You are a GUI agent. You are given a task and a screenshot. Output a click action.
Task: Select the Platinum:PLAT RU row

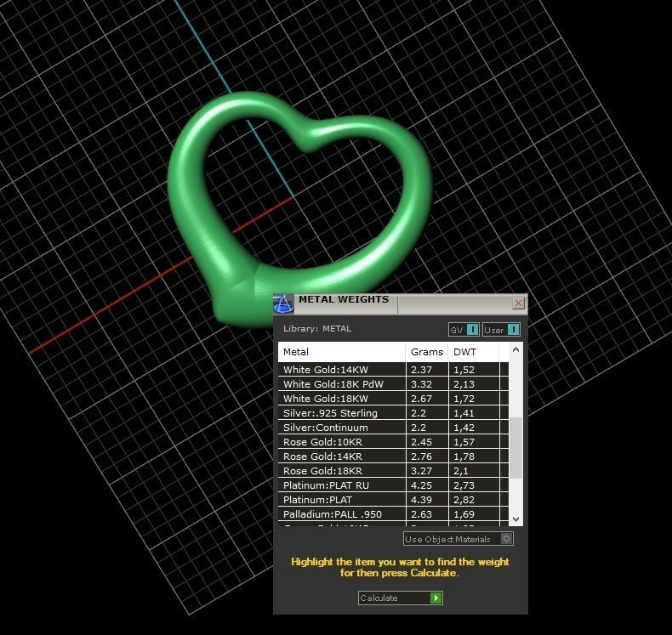click(394, 485)
